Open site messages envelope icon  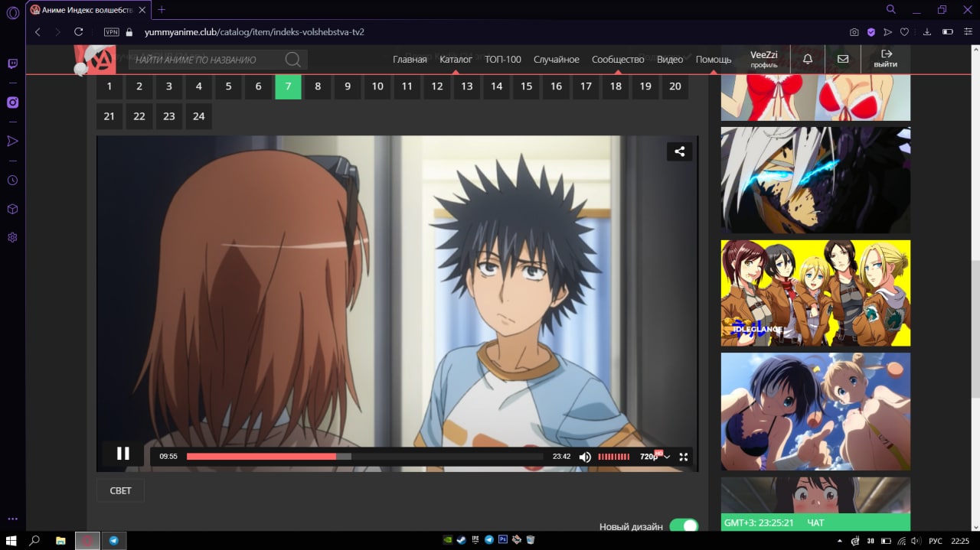(x=843, y=59)
